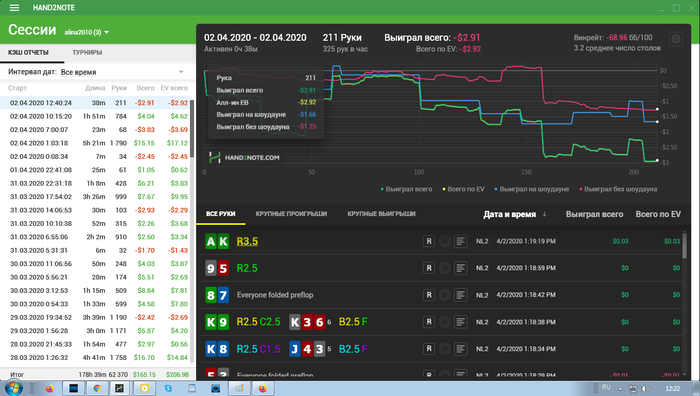Image resolution: width=700 pixels, height=396 pixels.
Task: Select the session 30.03.2020 11:06:56
Action: click(95, 263)
